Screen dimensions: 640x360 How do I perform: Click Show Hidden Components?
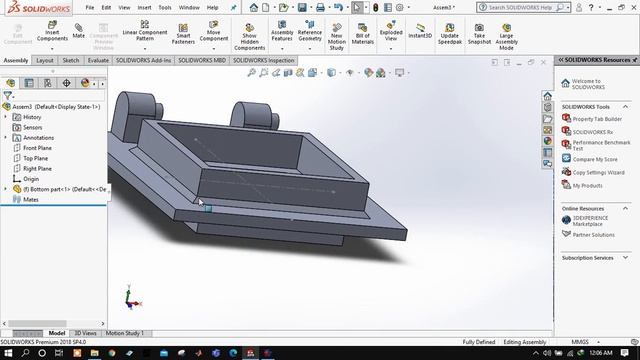249,37
